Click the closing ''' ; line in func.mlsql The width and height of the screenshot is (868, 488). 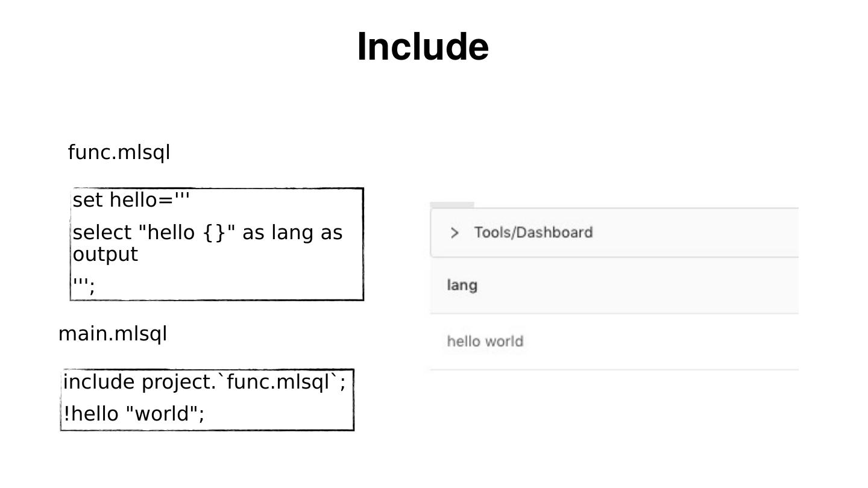click(x=84, y=285)
